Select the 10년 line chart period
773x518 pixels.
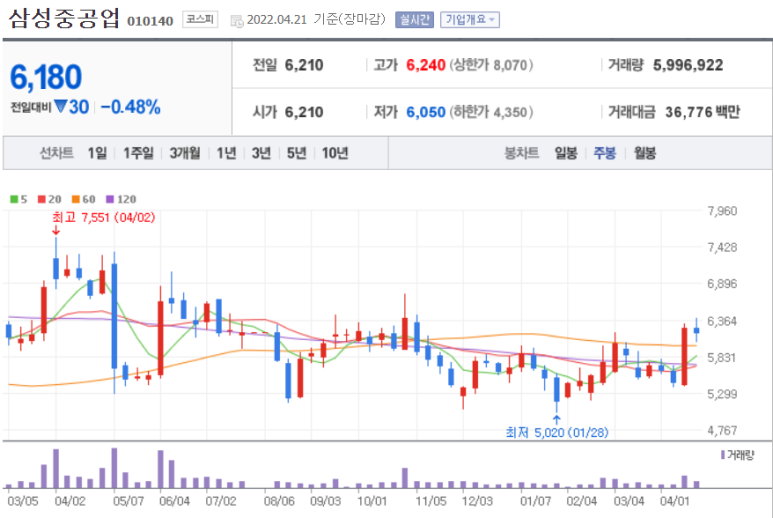[334, 153]
